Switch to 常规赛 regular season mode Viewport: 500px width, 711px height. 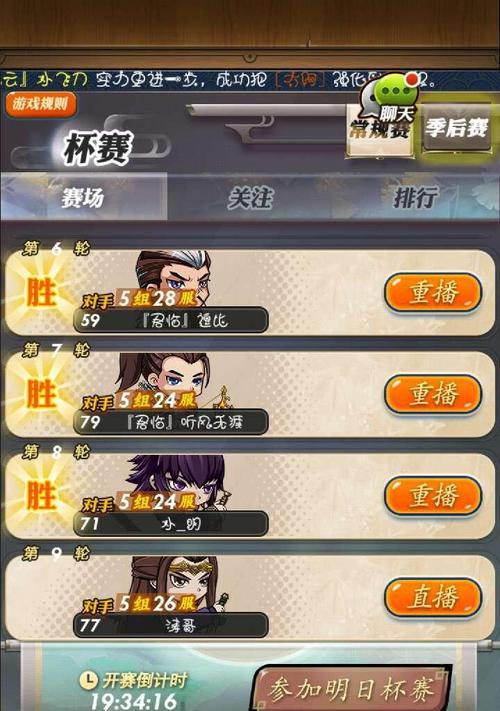(380, 131)
